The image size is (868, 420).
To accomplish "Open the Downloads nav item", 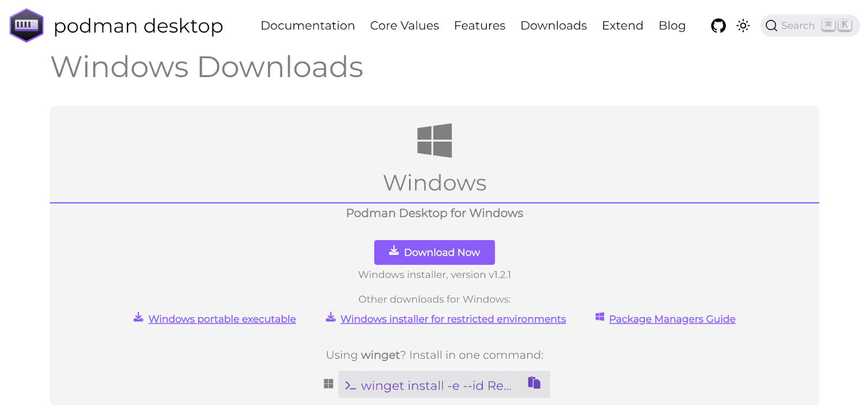I will click(553, 26).
